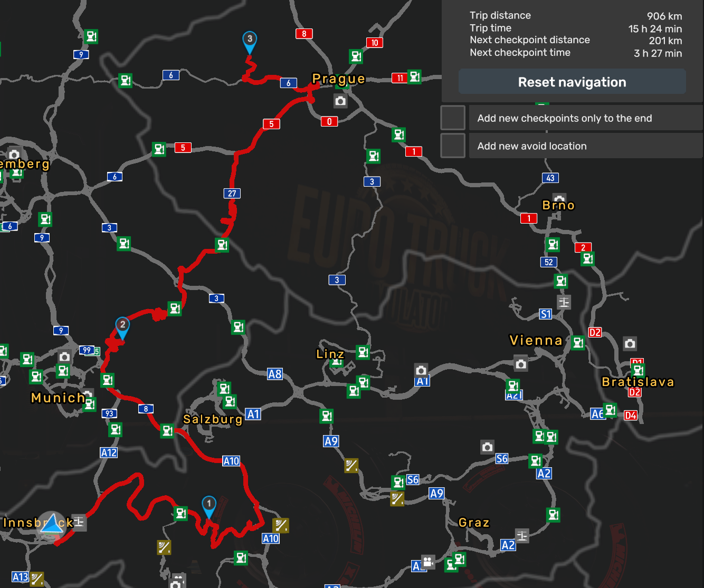Click the train icon next to Innsbruck
Image resolution: width=704 pixels, height=588 pixels.
click(x=79, y=522)
